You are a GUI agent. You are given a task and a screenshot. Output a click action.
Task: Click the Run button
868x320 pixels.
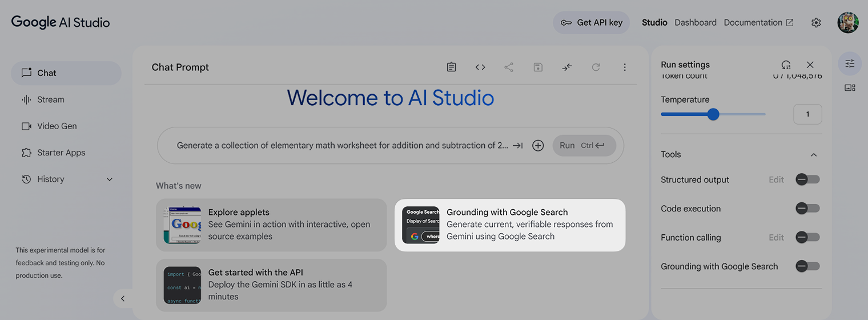point(584,145)
